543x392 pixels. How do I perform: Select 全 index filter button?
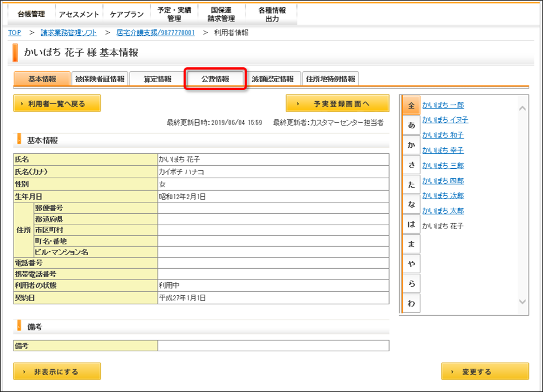pyautogui.click(x=411, y=105)
